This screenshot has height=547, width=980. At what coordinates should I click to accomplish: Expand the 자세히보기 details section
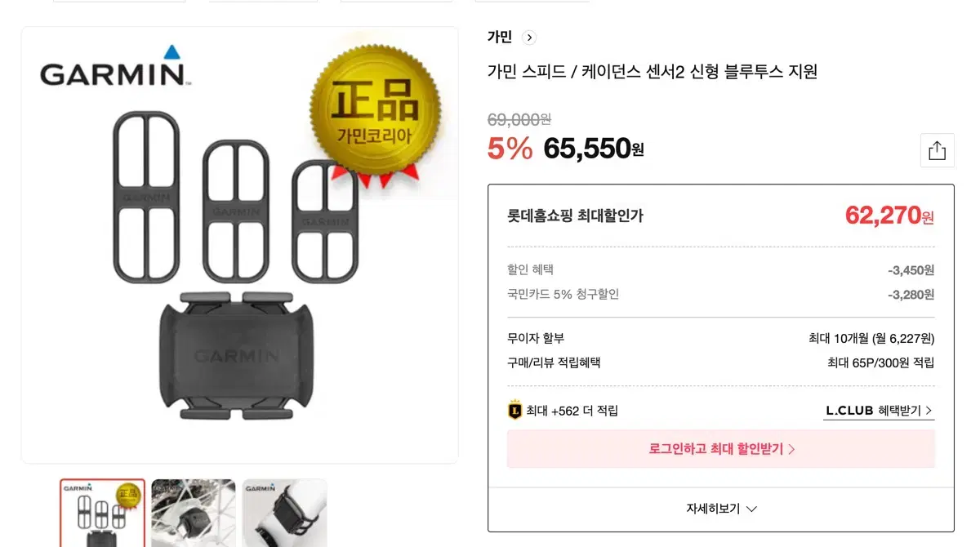[721, 509]
